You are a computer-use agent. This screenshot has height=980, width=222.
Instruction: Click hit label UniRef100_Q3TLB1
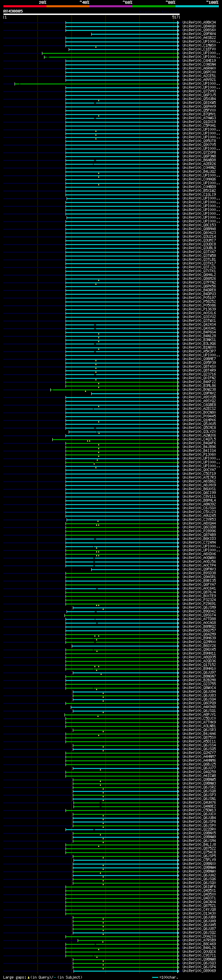point(199,259)
